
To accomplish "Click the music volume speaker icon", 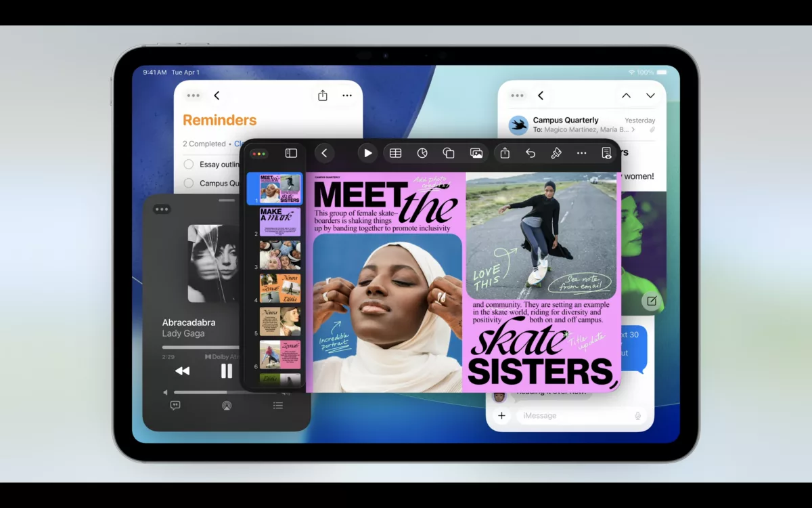I will (x=165, y=392).
